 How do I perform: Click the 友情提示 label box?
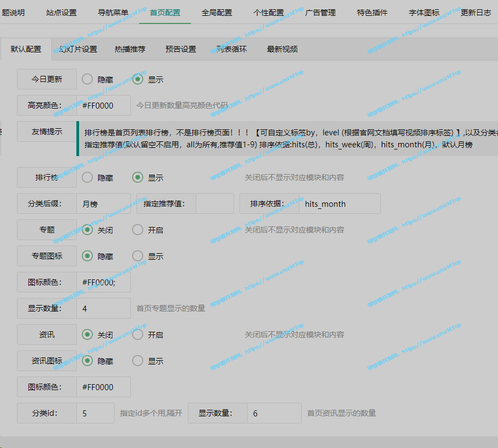(x=47, y=132)
